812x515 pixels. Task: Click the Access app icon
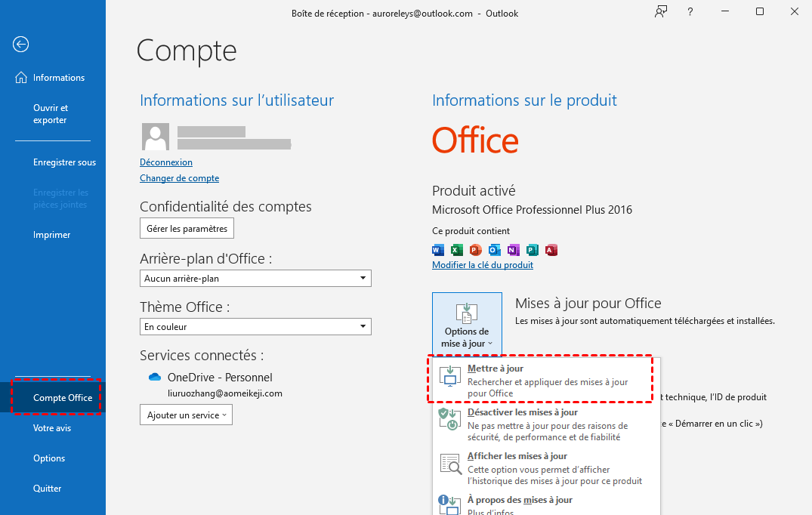click(x=551, y=250)
